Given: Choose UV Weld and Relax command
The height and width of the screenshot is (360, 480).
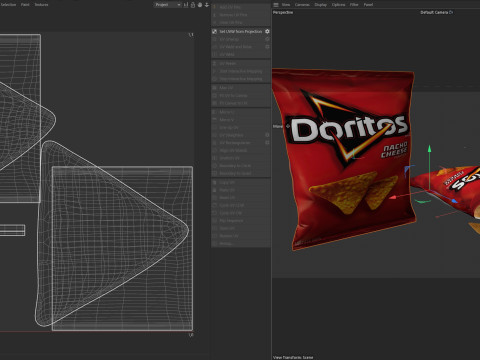Looking at the screenshot, I should click(241, 47).
